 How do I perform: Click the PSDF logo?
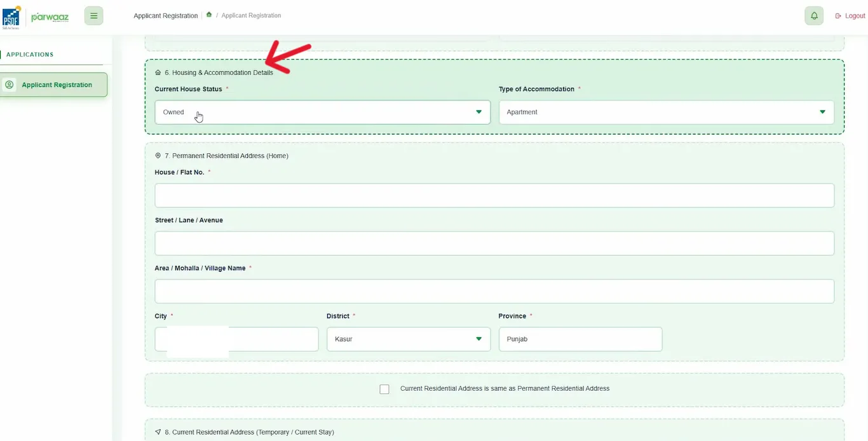coord(11,17)
